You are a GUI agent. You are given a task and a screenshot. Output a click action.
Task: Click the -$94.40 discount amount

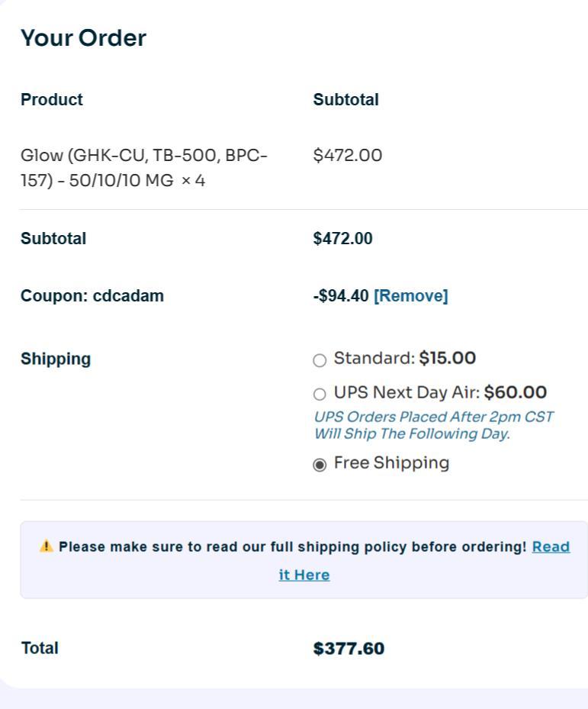pos(341,296)
